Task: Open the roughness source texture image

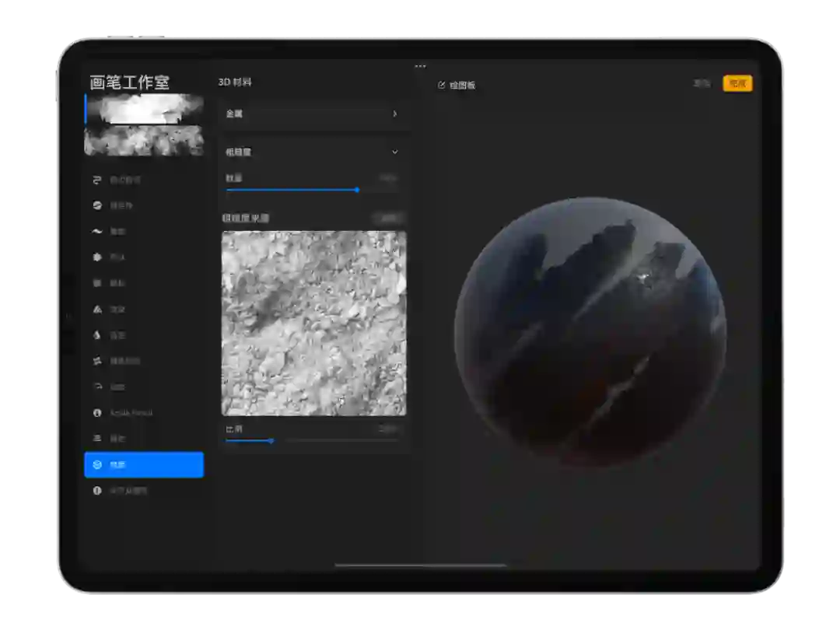Action: point(314,323)
